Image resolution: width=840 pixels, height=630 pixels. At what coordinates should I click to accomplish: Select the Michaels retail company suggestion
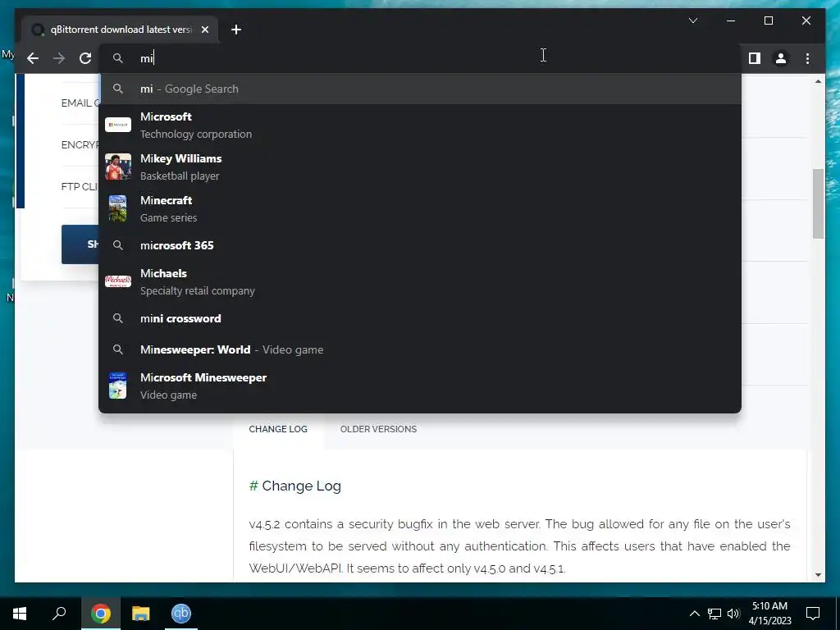point(420,282)
